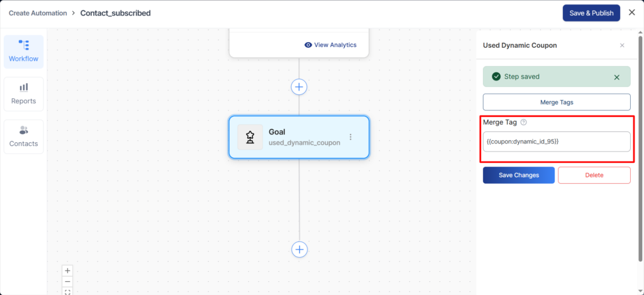Click the Merge Tags button
The height and width of the screenshot is (295, 644).
(x=556, y=102)
